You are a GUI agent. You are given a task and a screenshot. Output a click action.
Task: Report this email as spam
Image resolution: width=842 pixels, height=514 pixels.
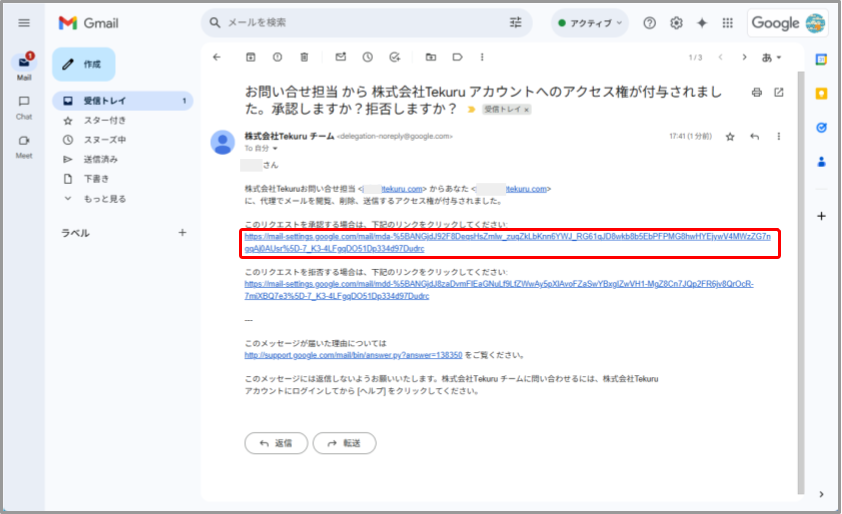click(277, 57)
